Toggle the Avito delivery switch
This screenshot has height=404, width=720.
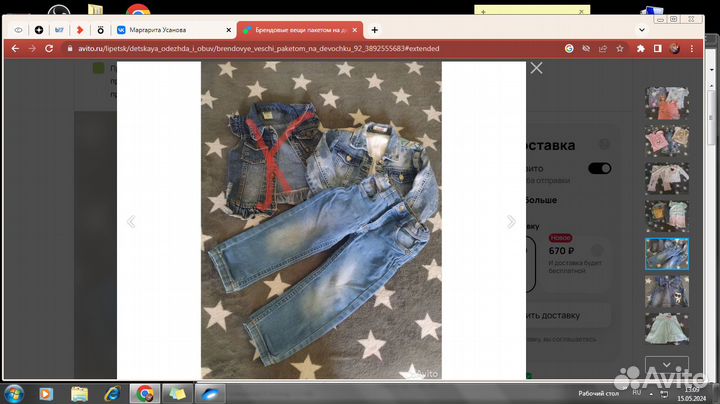(x=599, y=168)
